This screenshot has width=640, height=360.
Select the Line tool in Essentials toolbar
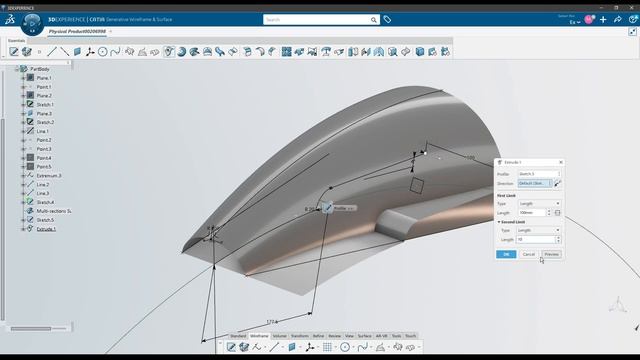pyautogui.click(x=52, y=52)
